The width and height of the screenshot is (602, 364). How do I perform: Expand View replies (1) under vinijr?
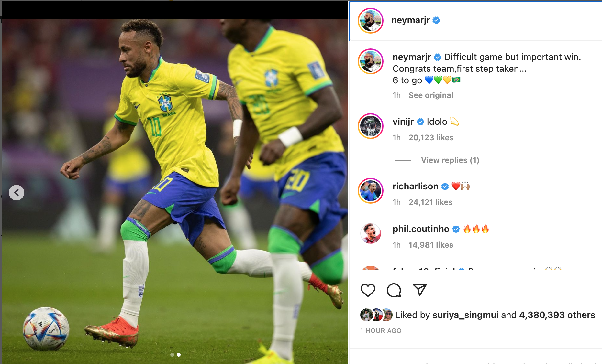click(450, 160)
